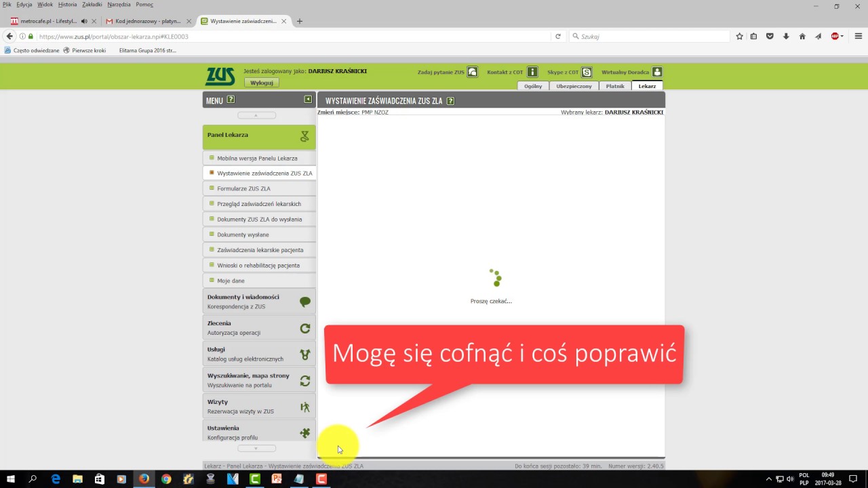The image size is (868, 488).
Task: Open Mobilna wersja Panelu Lekarza
Action: 259,158
